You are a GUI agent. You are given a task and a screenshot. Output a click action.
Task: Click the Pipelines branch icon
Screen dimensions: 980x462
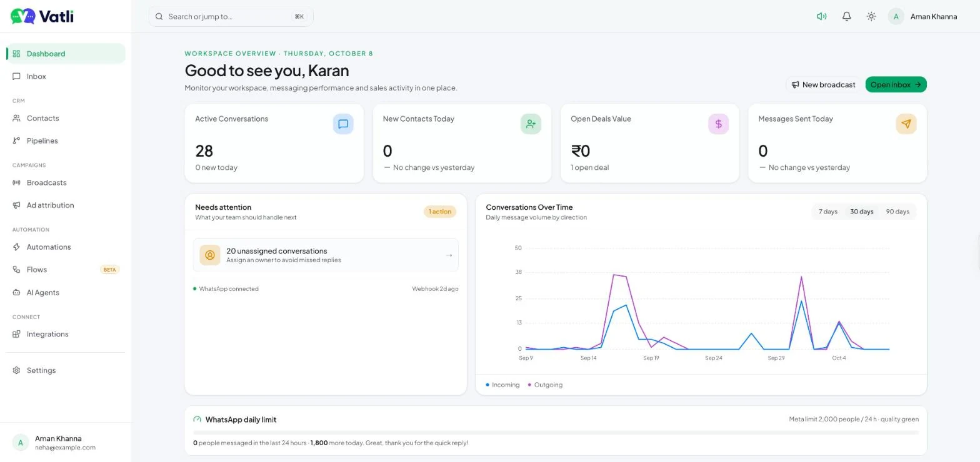(x=16, y=140)
